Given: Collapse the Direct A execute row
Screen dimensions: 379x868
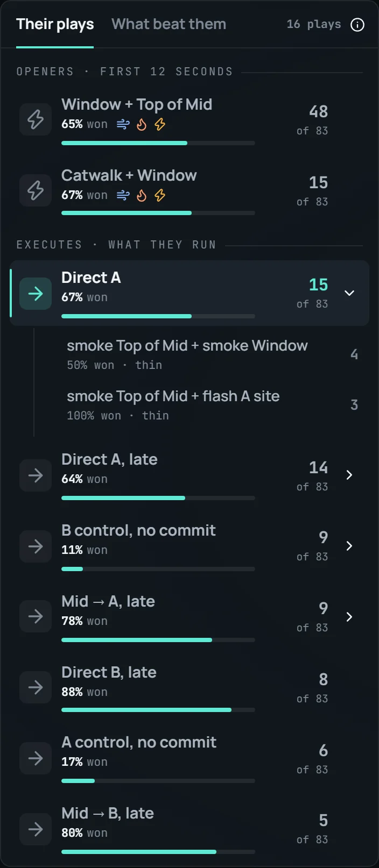Looking at the screenshot, I should pos(349,293).
